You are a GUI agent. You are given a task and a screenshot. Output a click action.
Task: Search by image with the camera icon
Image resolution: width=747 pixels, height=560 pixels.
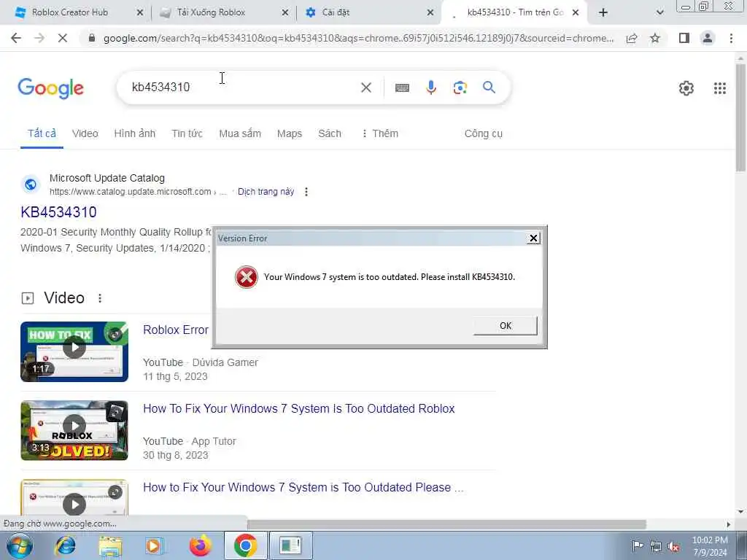click(x=460, y=87)
